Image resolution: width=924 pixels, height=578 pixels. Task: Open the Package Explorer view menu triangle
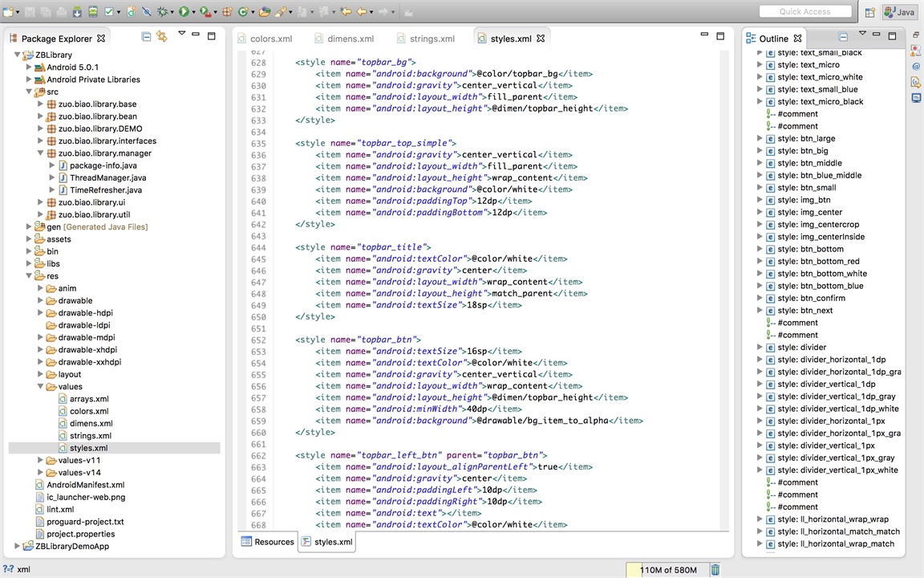coord(181,34)
